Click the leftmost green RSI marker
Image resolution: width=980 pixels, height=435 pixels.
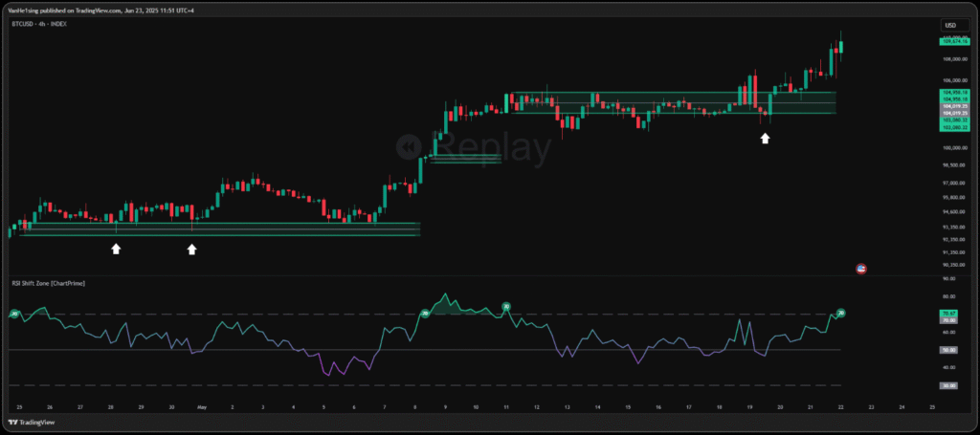pyautogui.click(x=14, y=314)
